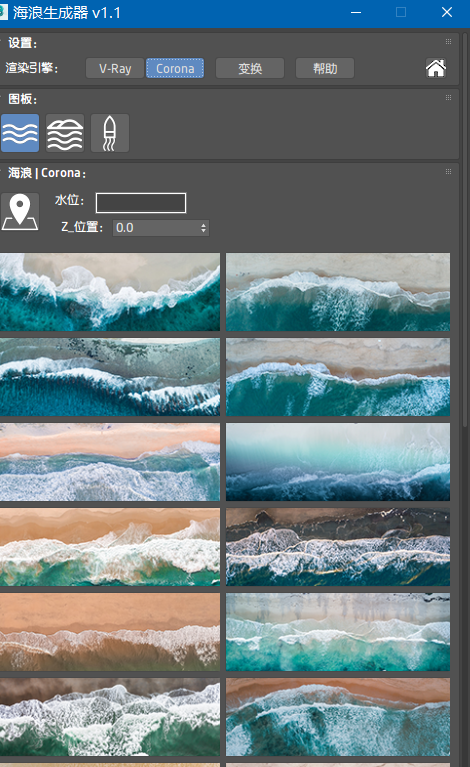Toggle Corona render engine
Viewport: 470px width, 767px height.
pos(175,68)
